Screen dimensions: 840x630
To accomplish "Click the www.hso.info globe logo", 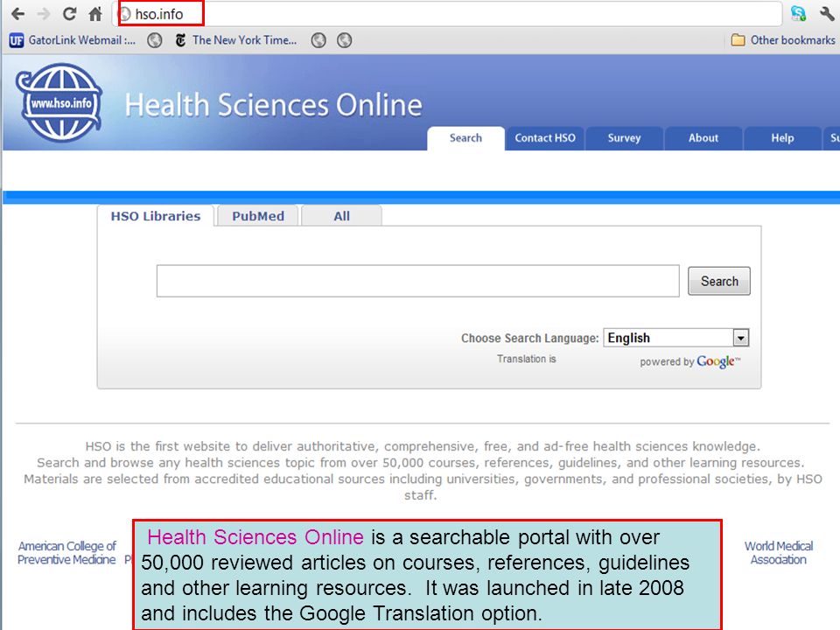I will [x=59, y=102].
